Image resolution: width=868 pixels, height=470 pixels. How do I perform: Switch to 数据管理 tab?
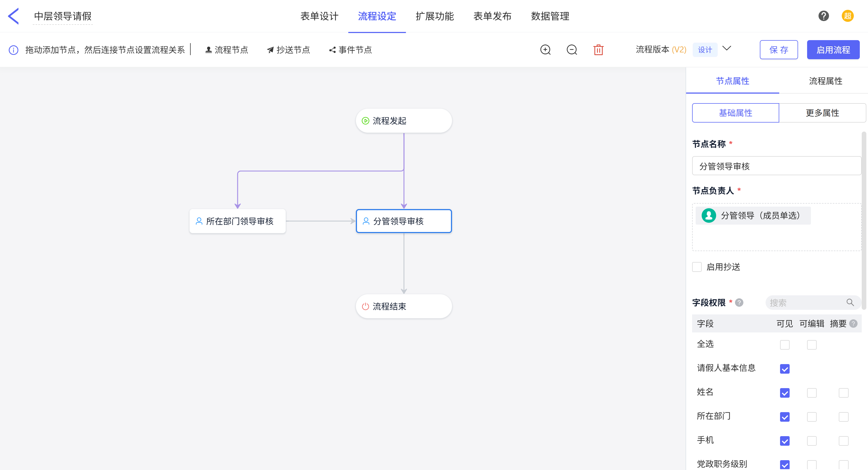point(550,16)
